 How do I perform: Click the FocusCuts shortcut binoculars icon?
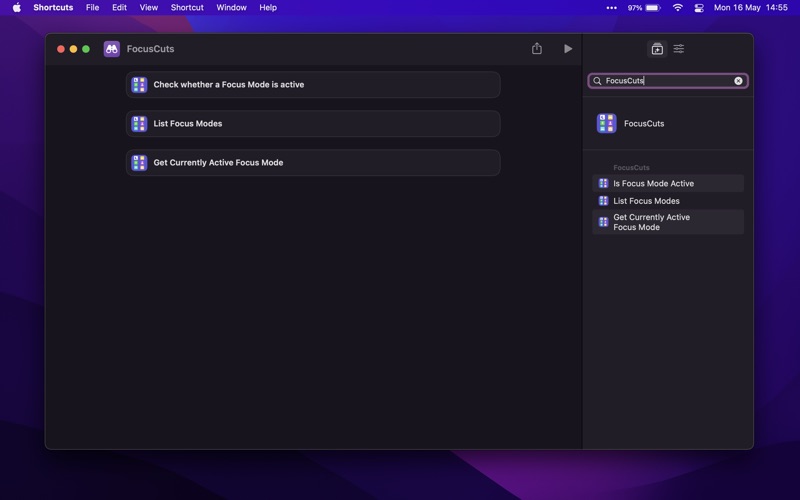[x=112, y=49]
